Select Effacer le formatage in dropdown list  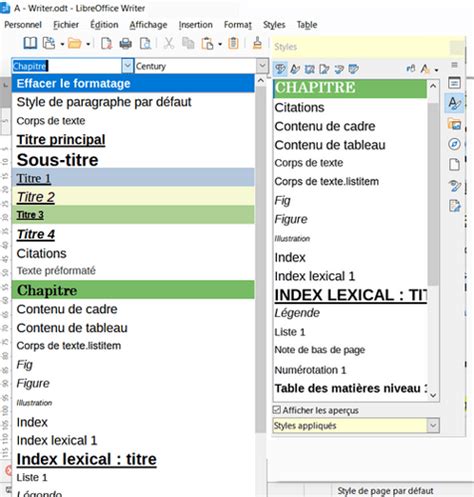pyautogui.click(x=133, y=83)
